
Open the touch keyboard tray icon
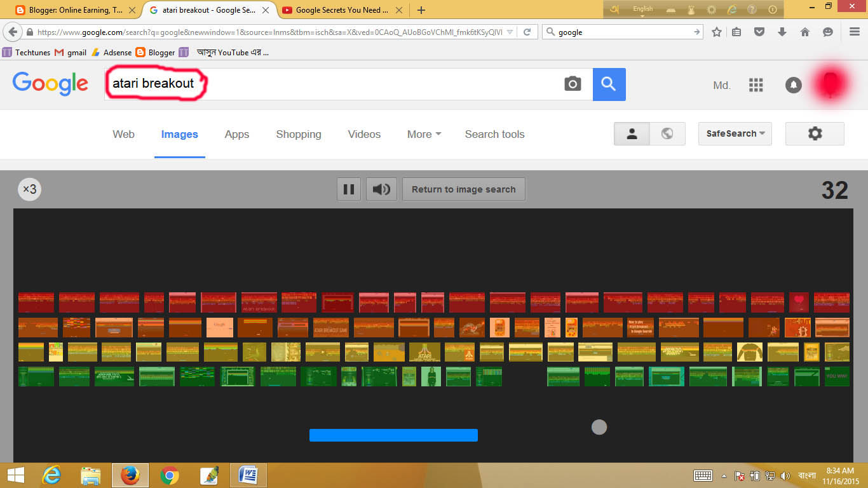click(x=703, y=475)
